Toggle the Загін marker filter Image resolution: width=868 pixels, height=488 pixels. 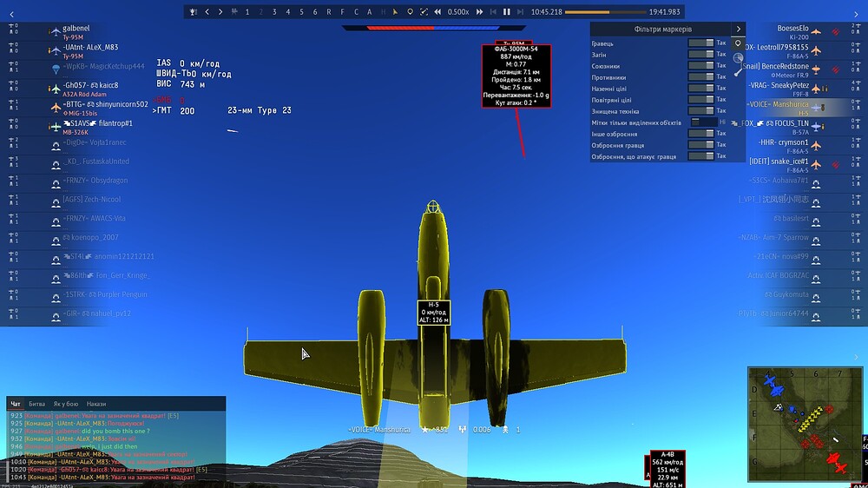coord(700,55)
